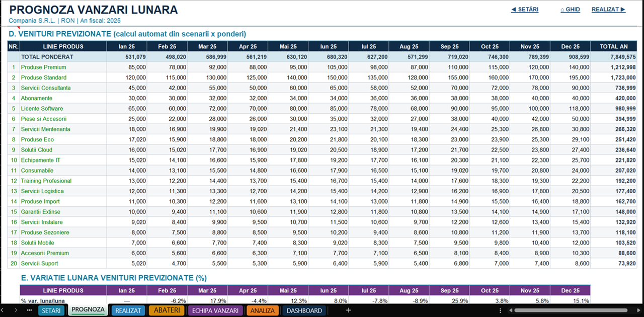
Task: Follow the REALIZAT navigation link
Action: click(x=608, y=10)
